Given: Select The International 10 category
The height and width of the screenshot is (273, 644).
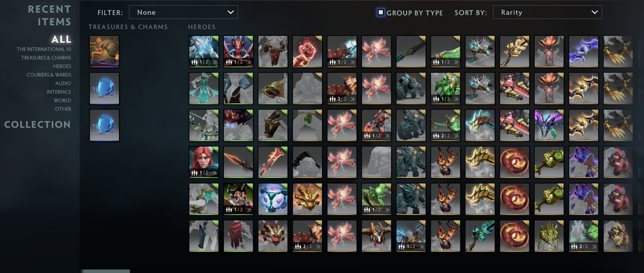Looking at the screenshot, I should 44,49.
